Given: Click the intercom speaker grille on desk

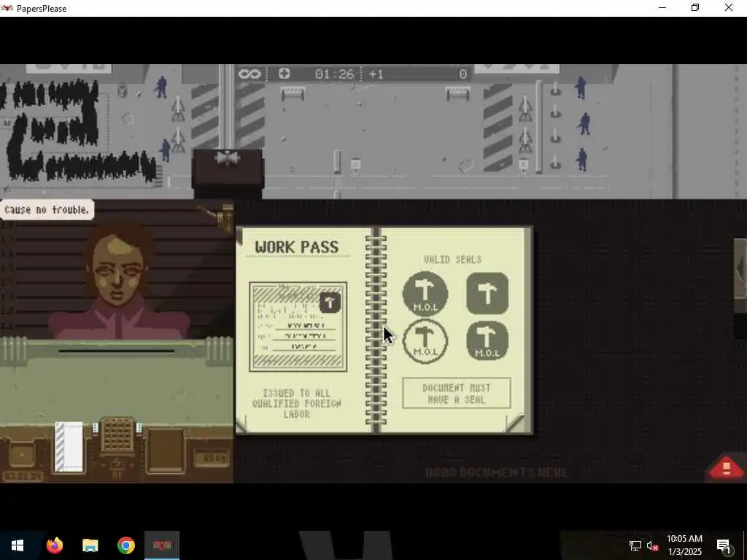Looking at the screenshot, I should (117, 435).
